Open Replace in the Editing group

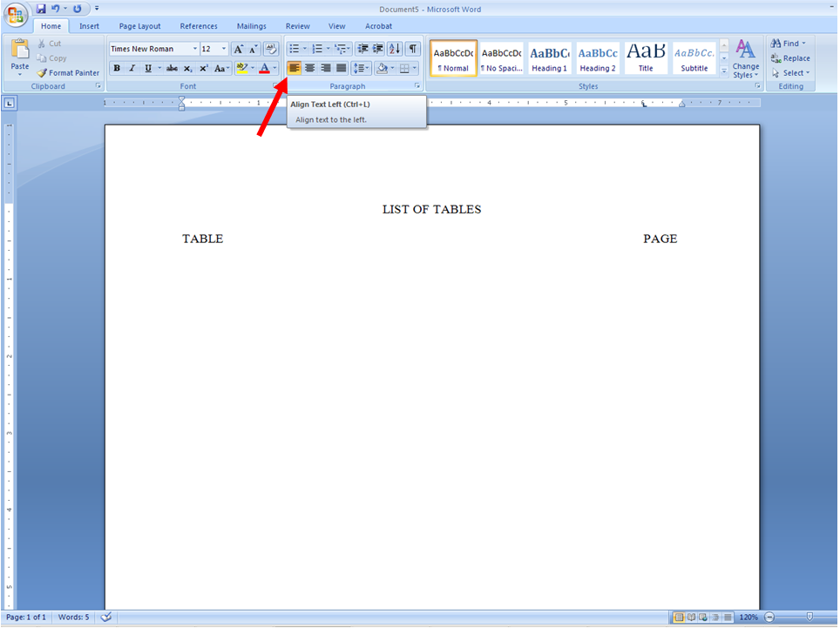[x=790, y=58]
